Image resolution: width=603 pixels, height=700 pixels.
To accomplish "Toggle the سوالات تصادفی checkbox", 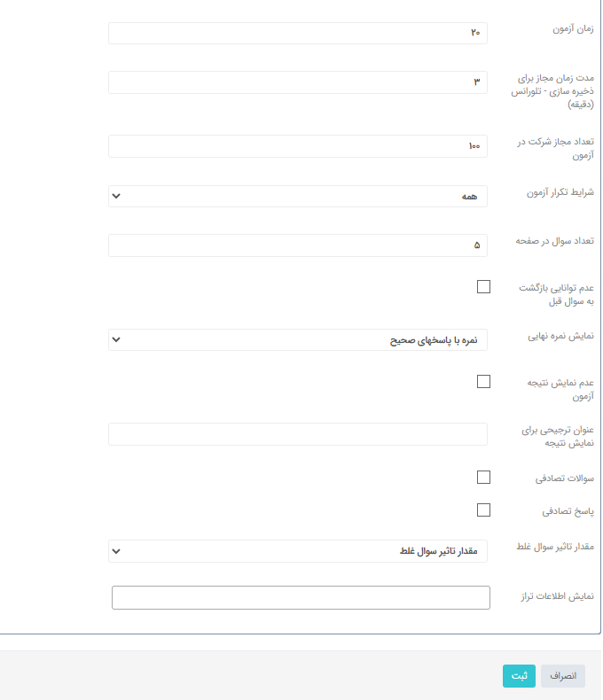I will [x=483, y=478].
